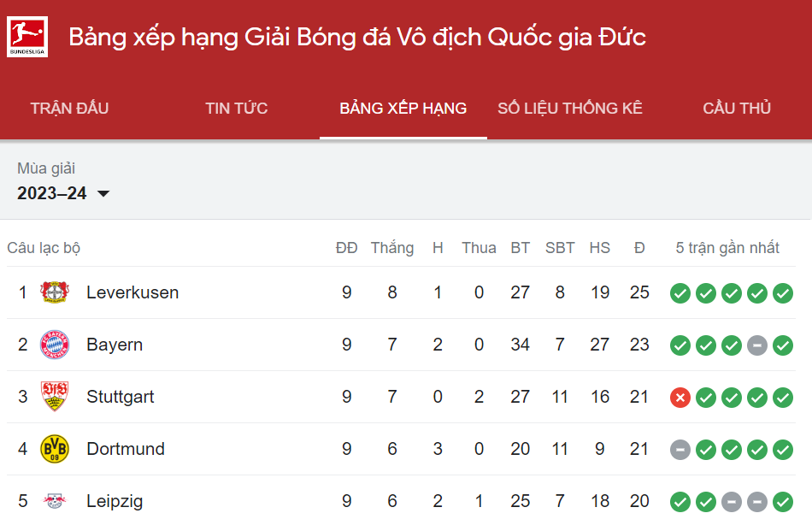
Task: Open the 2023–24 season dropdown
Action: point(63,193)
